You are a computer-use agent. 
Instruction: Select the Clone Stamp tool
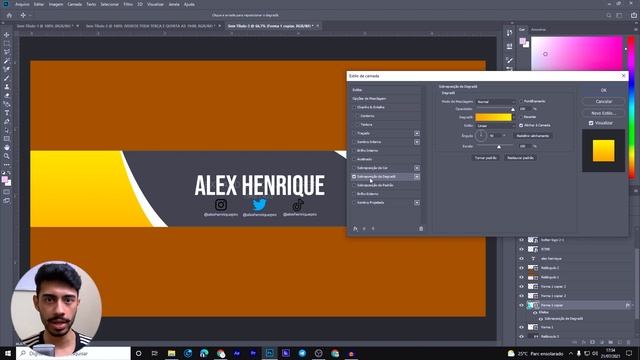[x=7, y=87]
